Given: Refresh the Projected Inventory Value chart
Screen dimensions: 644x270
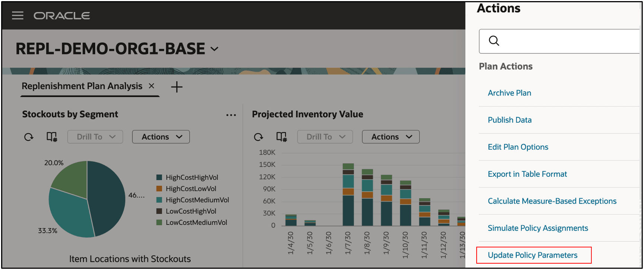Looking at the screenshot, I should (x=259, y=137).
